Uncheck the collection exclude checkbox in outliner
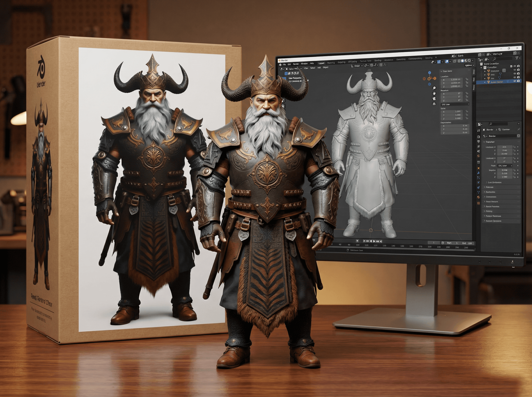Screen dimensions: 532x397 (511, 66)
